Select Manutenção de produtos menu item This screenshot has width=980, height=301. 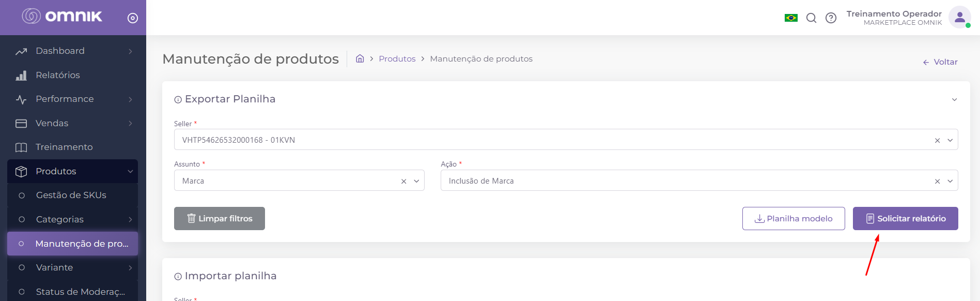(x=72, y=243)
